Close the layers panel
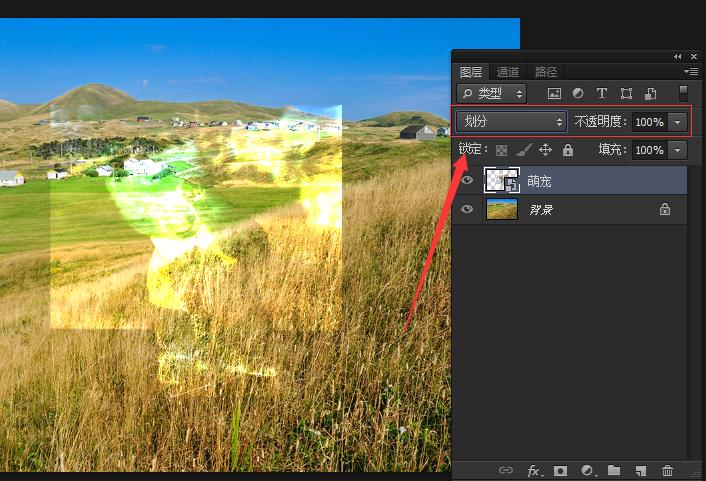The height and width of the screenshot is (481, 706). coord(694,56)
